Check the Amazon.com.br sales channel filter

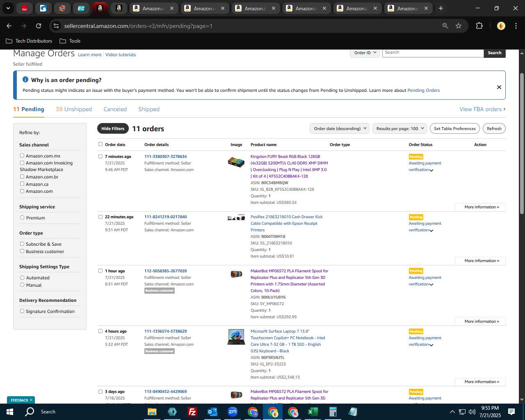point(22,176)
